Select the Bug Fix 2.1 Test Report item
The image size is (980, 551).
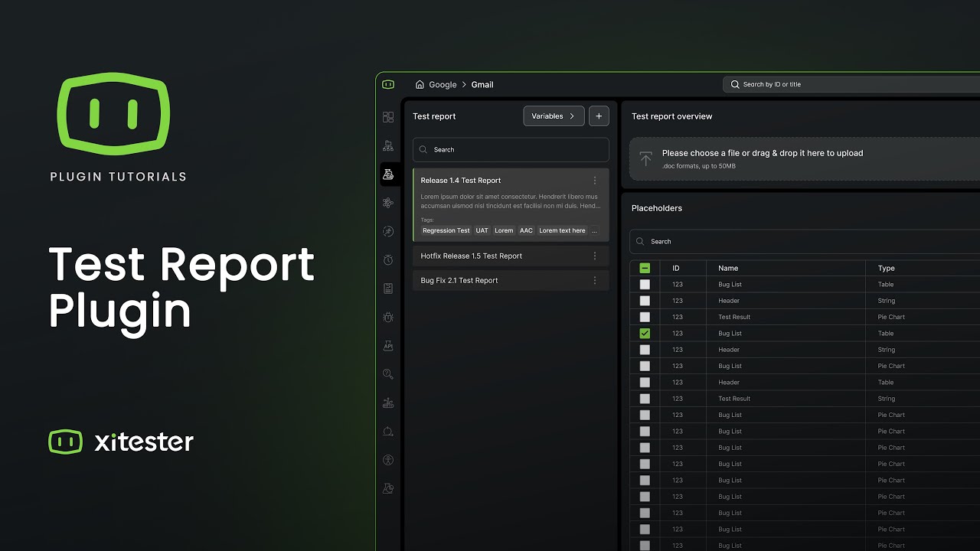coord(511,280)
